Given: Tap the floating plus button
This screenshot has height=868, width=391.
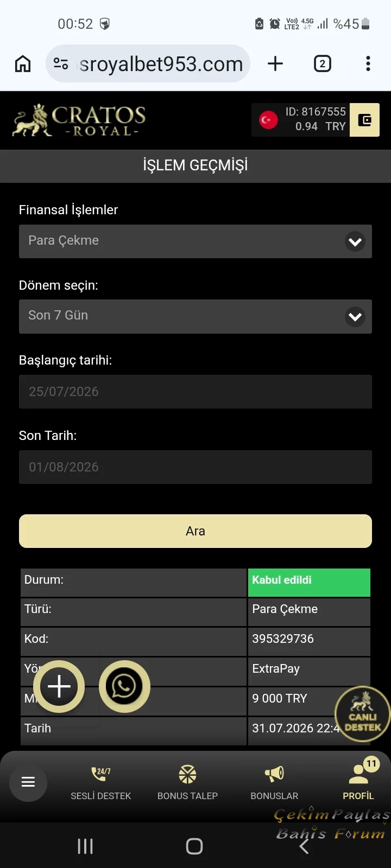Looking at the screenshot, I should 59,686.
